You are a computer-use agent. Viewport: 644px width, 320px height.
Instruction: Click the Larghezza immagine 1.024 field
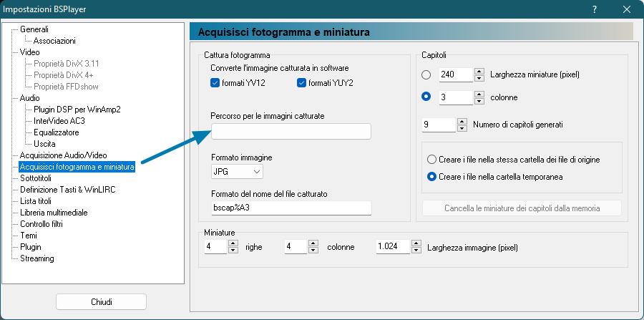pyautogui.click(x=394, y=247)
